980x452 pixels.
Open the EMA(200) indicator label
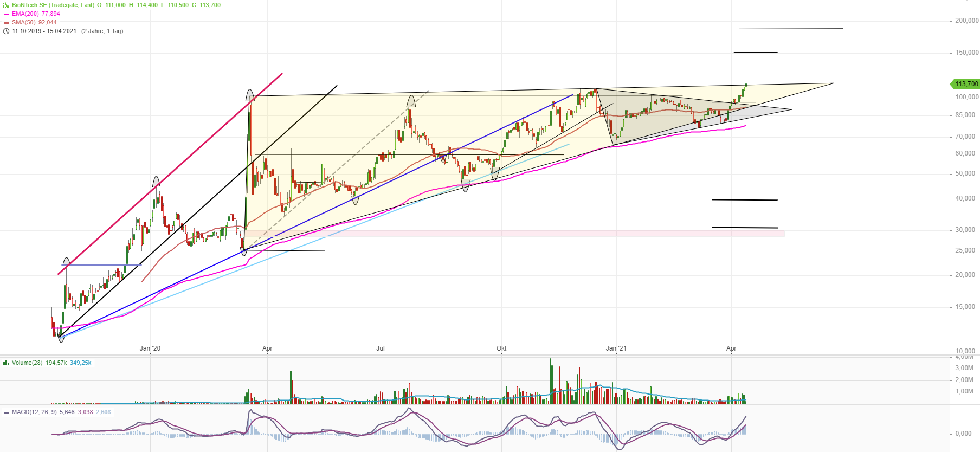pyautogui.click(x=25, y=14)
